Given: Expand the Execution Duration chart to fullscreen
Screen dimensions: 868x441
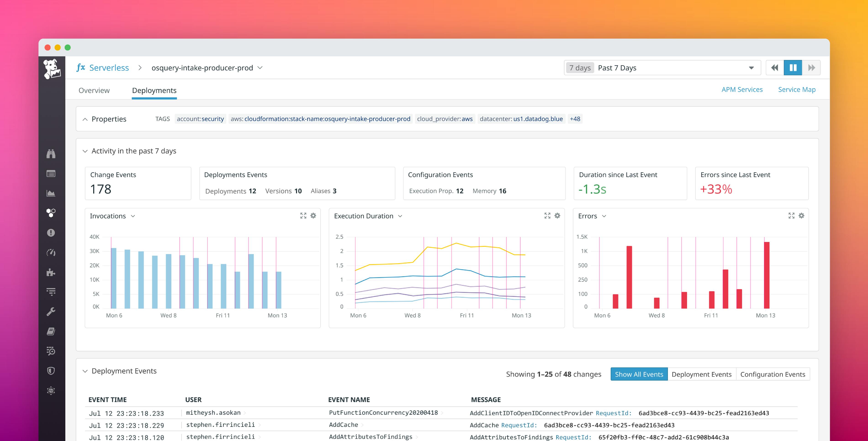Looking at the screenshot, I should (547, 215).
